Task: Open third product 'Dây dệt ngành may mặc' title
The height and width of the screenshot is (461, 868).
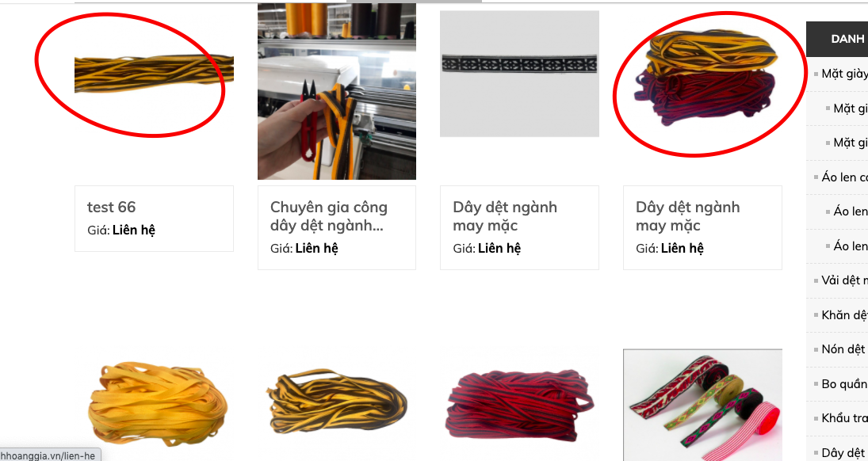Action: (x=505, y=216)
